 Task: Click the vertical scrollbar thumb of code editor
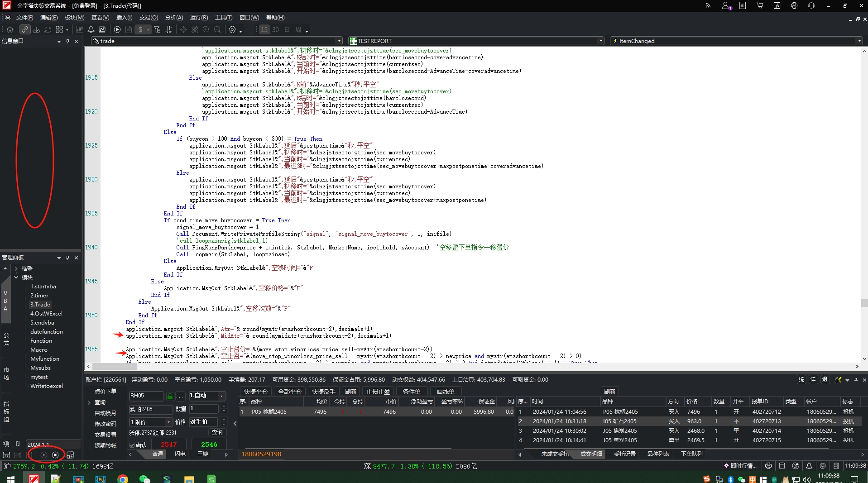tap(864, 303)
